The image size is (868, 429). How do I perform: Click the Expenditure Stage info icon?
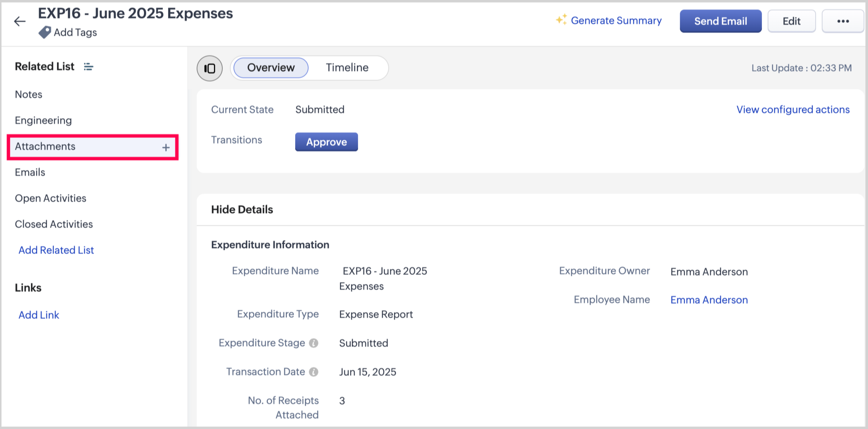314,343
